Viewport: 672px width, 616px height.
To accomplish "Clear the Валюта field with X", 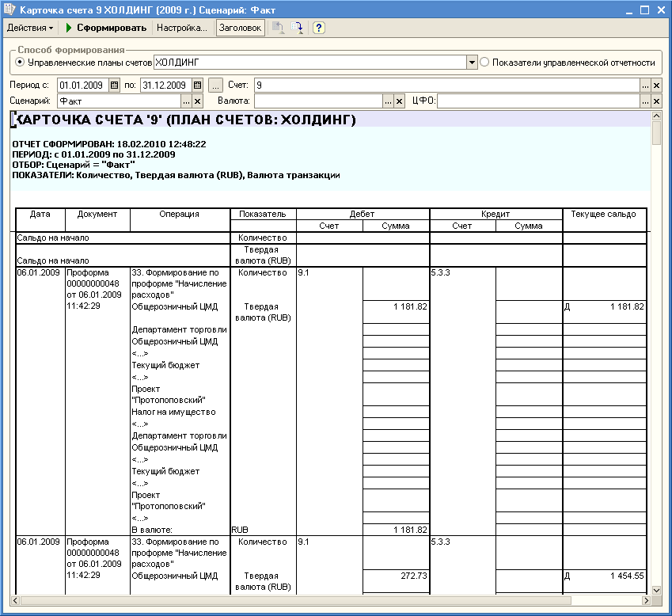I will coord(400,101).
